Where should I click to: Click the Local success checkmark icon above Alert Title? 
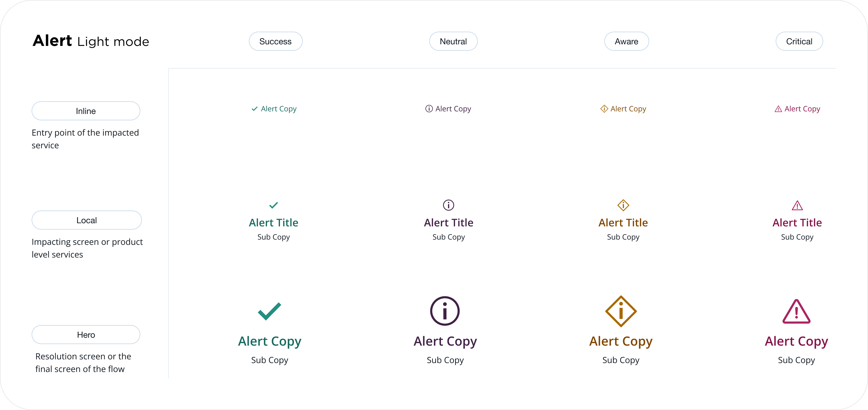pos(273,205)
